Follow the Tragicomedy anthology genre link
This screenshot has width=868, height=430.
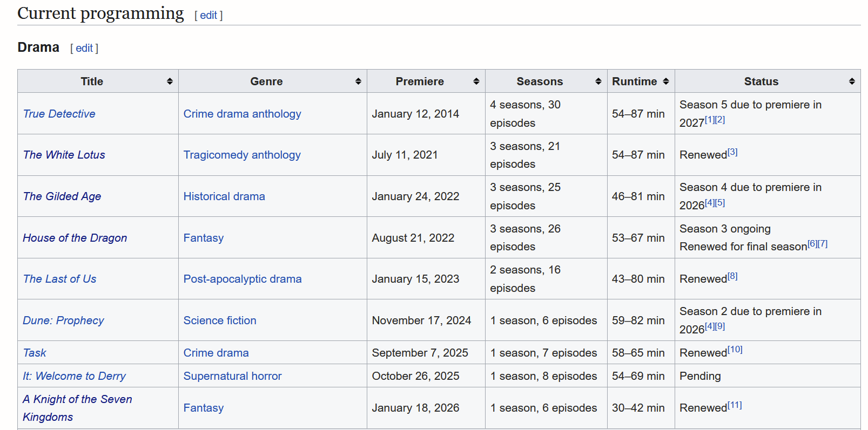pos(242,155)
